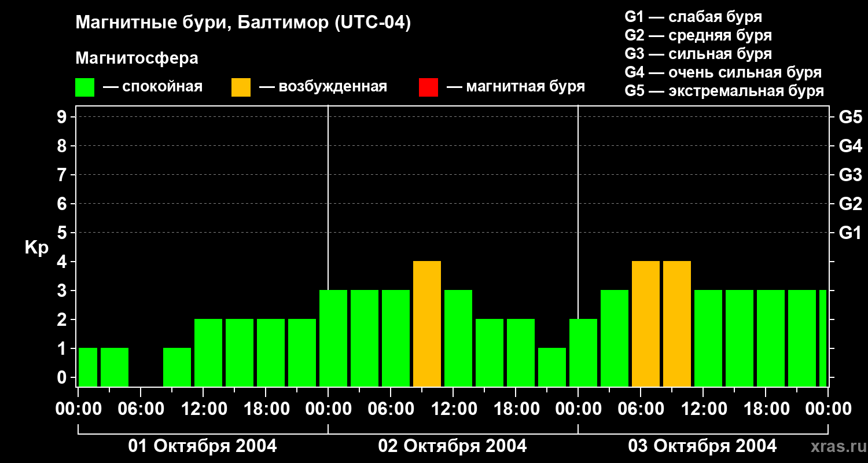Click the «— возбужденная» legend label
Screen dimensions: 868x463
coord(323,87)
